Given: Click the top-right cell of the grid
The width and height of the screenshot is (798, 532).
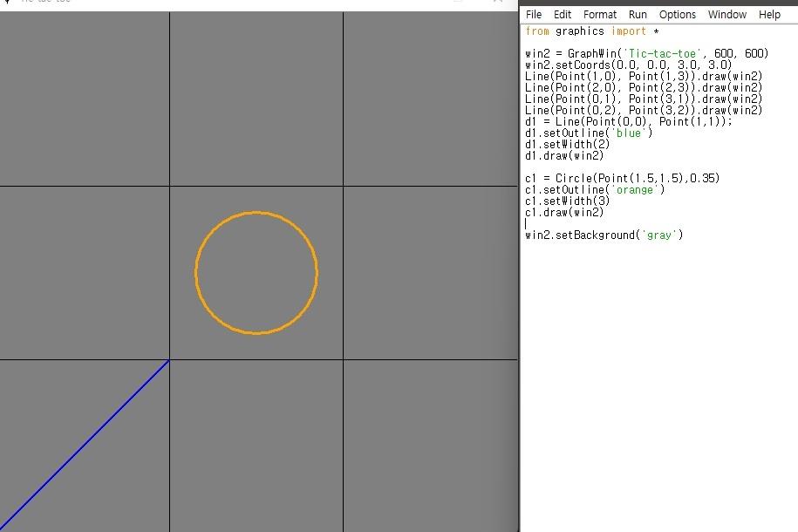Looking at the screenshot, I should 432,96.
